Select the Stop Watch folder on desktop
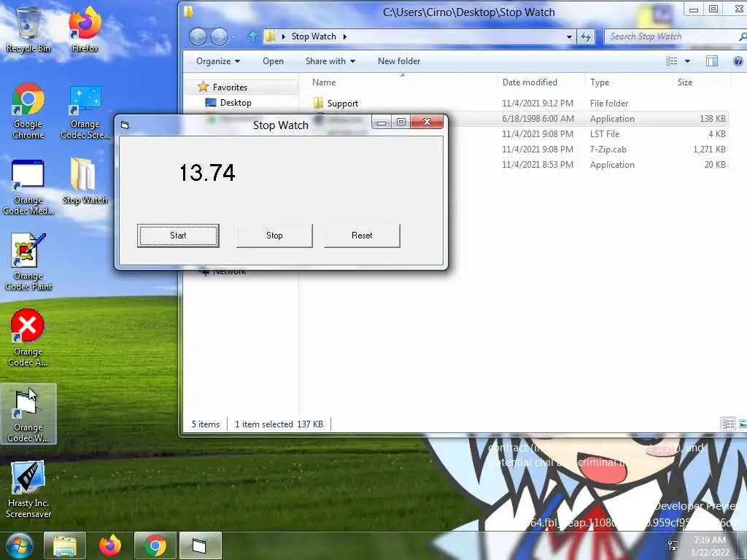The height and width of the screenshot is (560, 747). tap(85, 182)
